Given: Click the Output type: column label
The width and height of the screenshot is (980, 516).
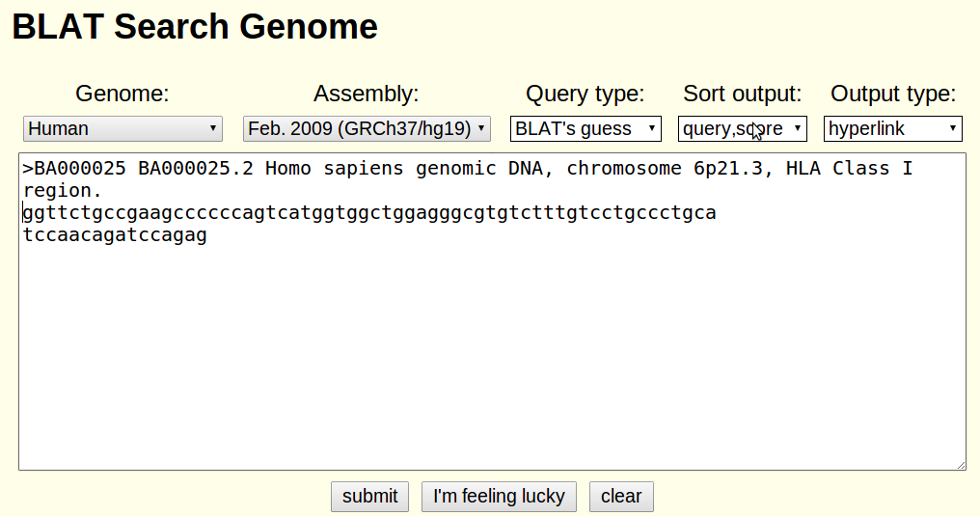Looking at the screenshot, I should [x=893, y=94].
